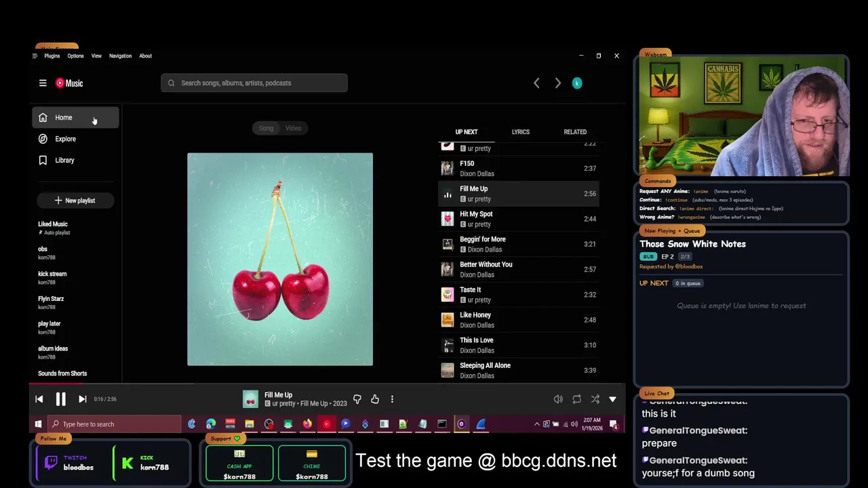Show hidden system tray icons

tap(537, 424)
